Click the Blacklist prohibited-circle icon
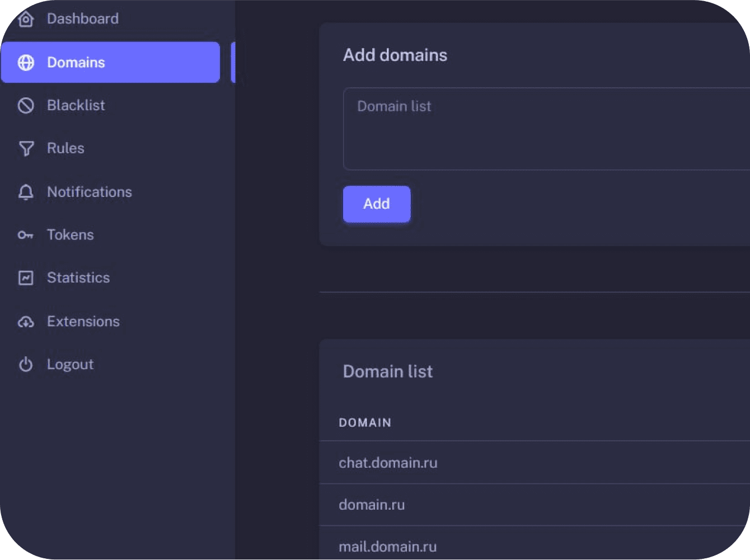Screen dimensions: 750x560 26,106
